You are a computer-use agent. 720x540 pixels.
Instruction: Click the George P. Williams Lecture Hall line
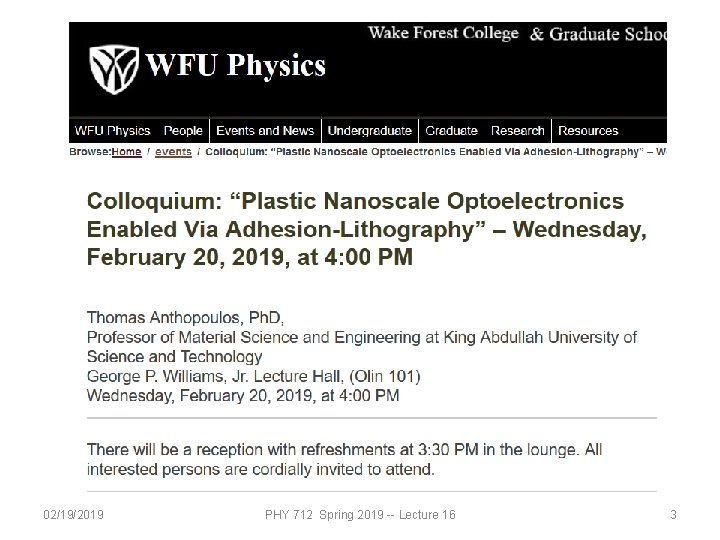254,376
